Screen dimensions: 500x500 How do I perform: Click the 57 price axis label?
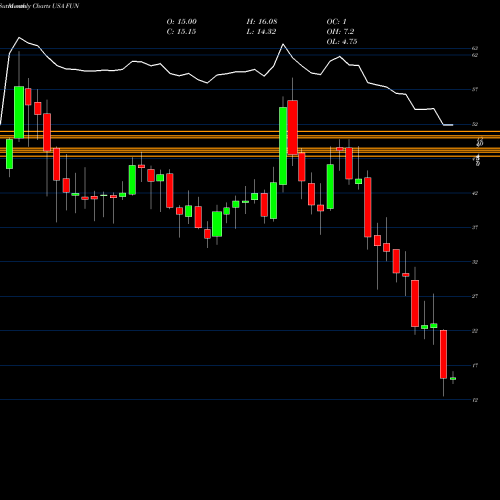pyautogui.click(x=475, y=89)
